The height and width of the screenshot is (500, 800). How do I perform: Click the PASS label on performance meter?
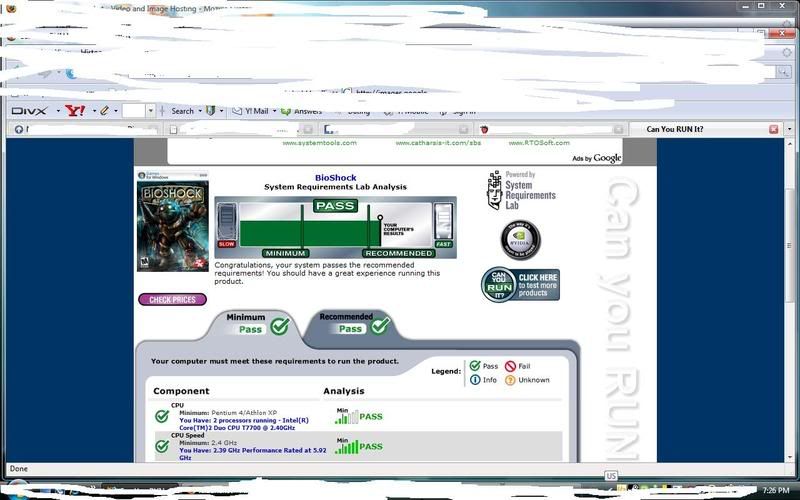[x=335, y=206]
